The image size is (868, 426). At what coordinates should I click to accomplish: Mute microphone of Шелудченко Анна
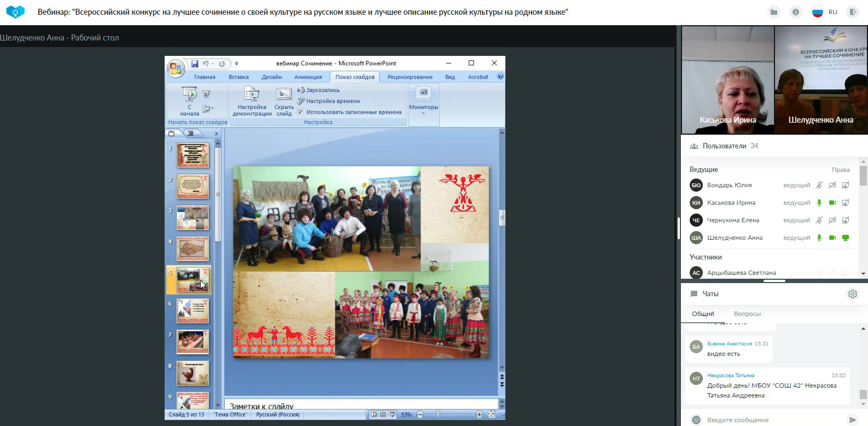819,238
